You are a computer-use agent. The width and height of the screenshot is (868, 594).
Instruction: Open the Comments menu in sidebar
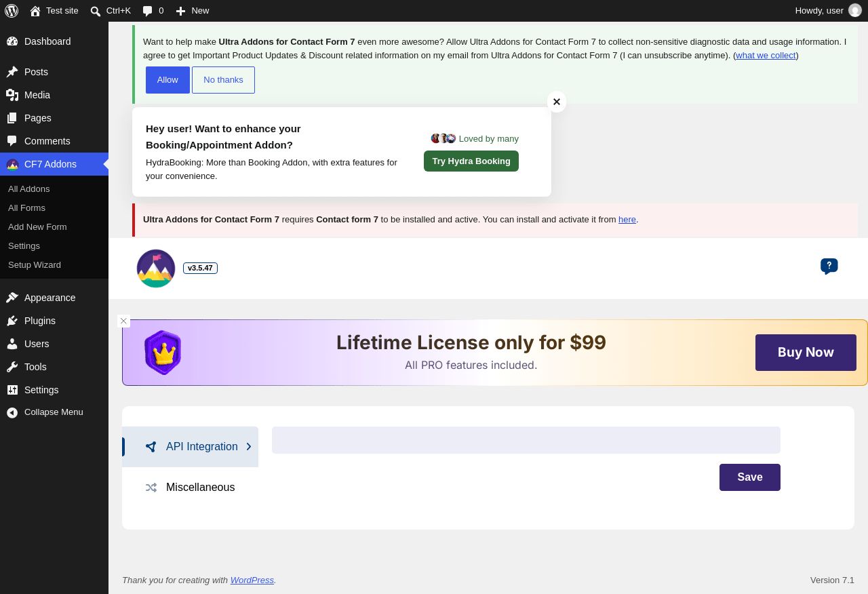pos(54,141)
